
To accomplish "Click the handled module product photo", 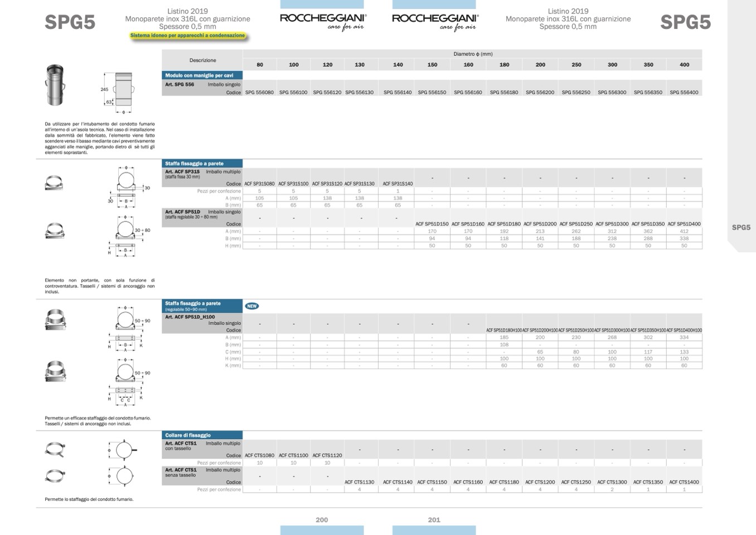I will pyautogui.click(x=55, y=85).
